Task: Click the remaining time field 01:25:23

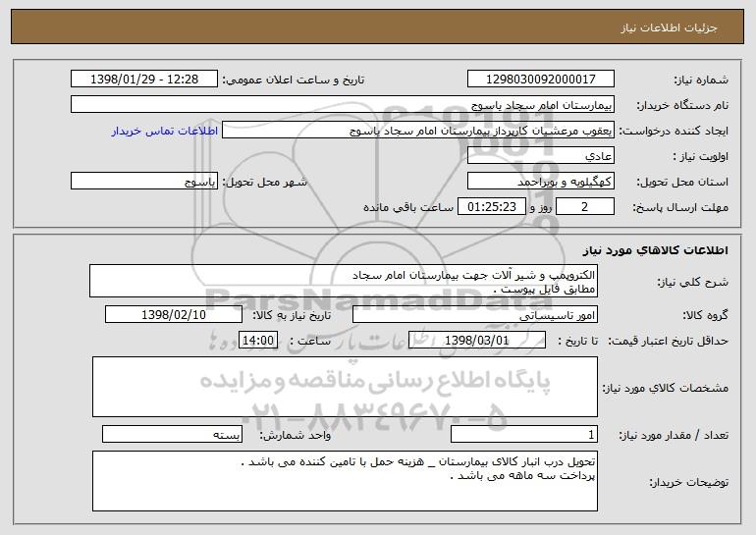Action: click(x=491, y=207)
